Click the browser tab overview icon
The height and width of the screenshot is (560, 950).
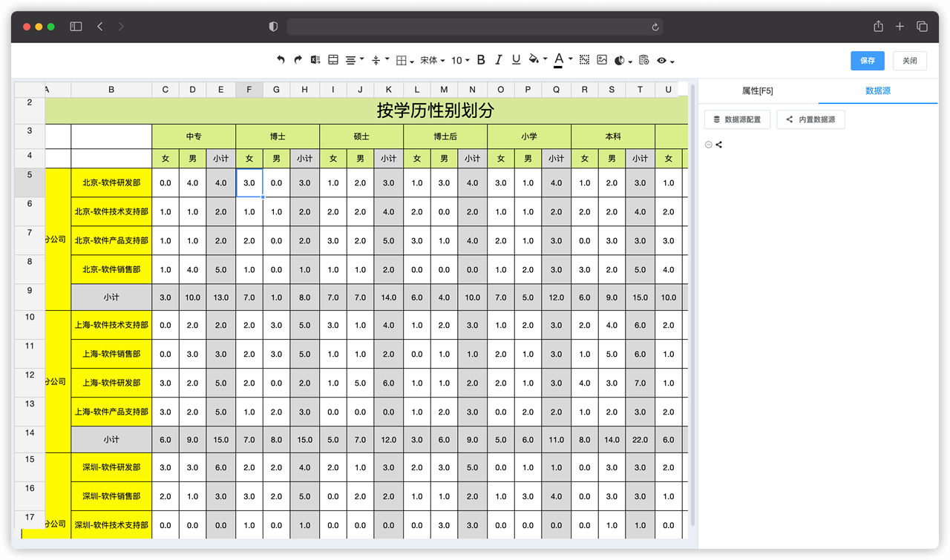pyautogui.click(x=922, y=27)
